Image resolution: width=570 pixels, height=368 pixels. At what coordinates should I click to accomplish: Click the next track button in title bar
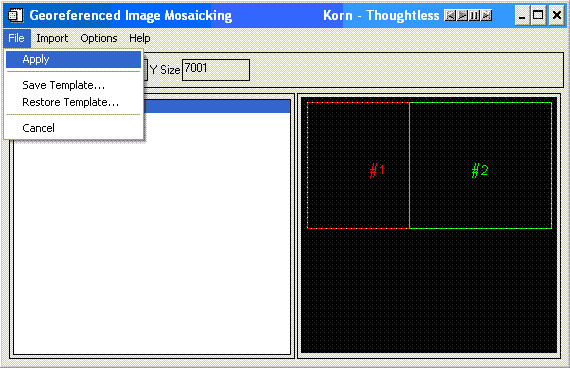[486, 15]
